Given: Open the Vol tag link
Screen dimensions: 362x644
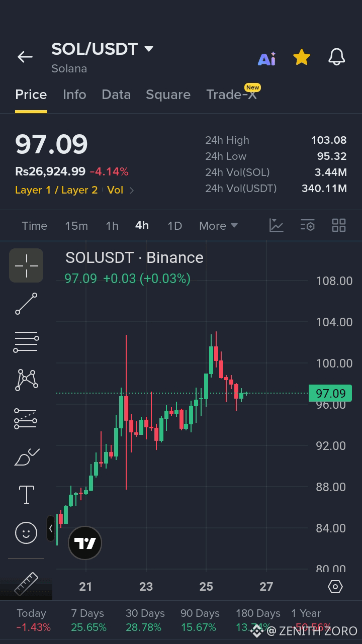Looking at the screenshot, I should pyautogui.click(x=115, y=190).
